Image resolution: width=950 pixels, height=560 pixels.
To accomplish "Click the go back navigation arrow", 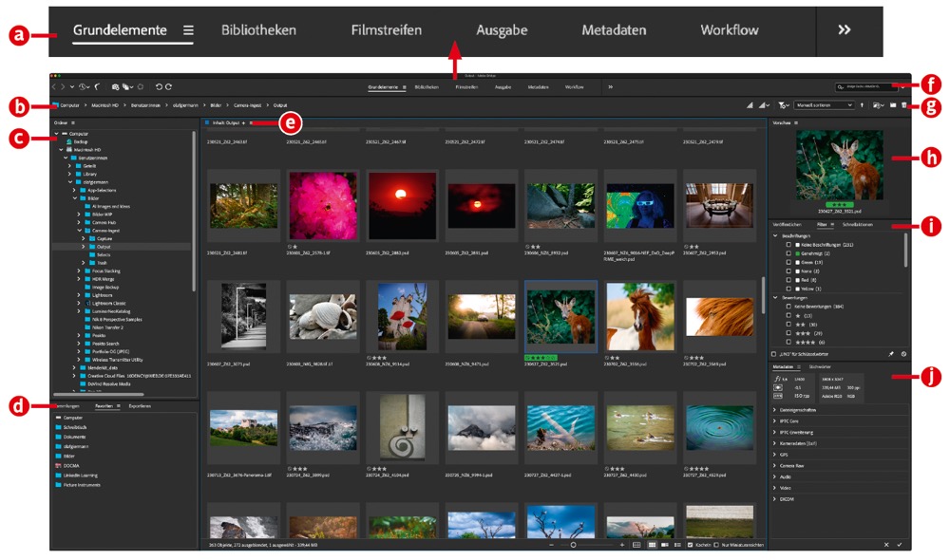I will pos(55,86).
